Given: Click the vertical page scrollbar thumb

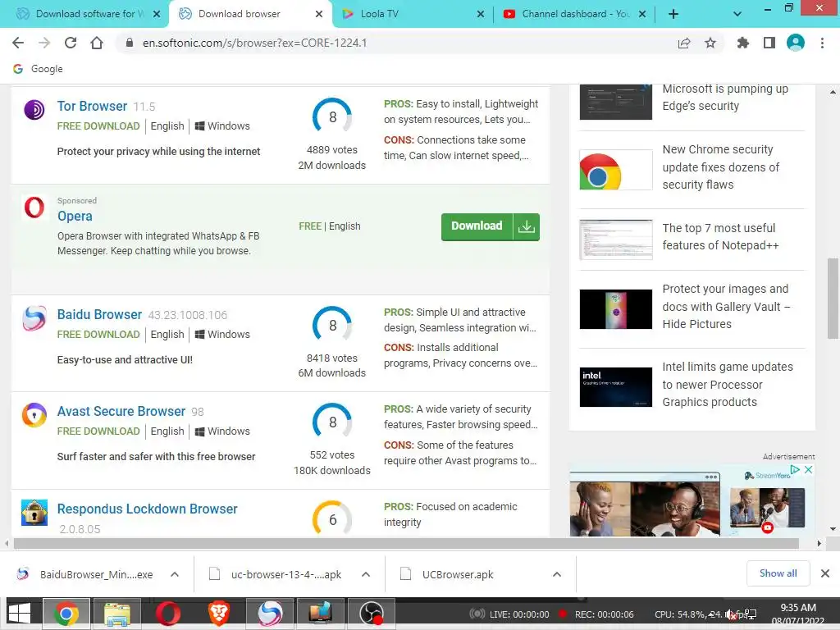Looking at the screenshot, I should point(832,299).
